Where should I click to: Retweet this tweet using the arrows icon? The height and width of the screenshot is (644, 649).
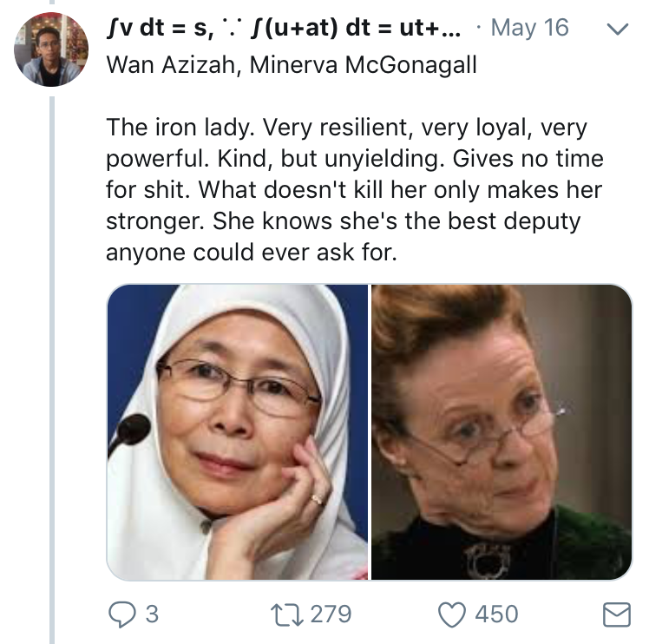click(x=286, y=614)
